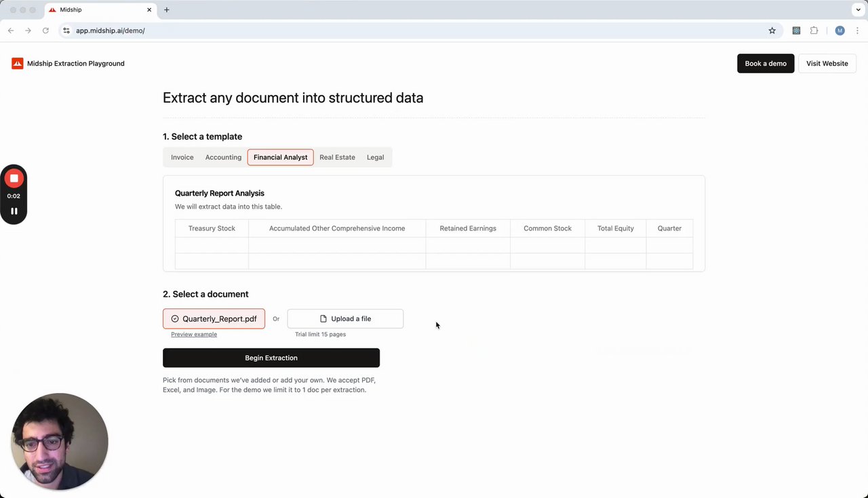The width and height of the screenshot is (868, 498).
Task: Switch to the Accounting template
Action: click(223, 157)
